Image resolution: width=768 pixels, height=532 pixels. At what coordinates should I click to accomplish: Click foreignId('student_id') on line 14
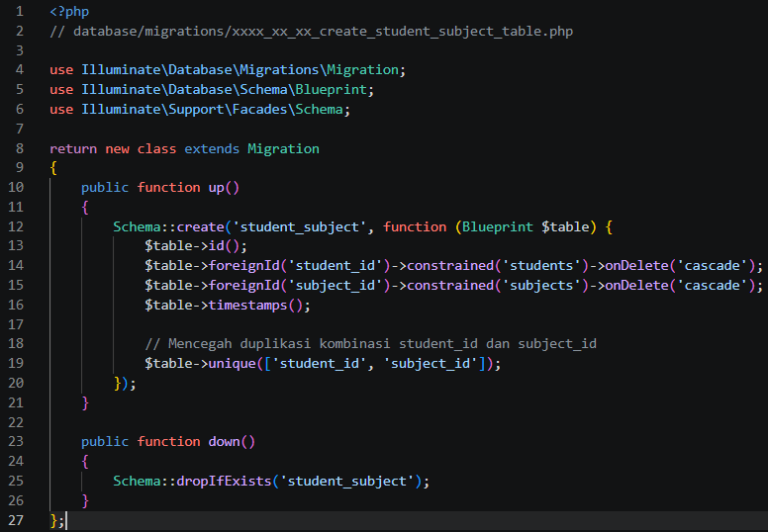pyautogui.click(x=299, y=266)
